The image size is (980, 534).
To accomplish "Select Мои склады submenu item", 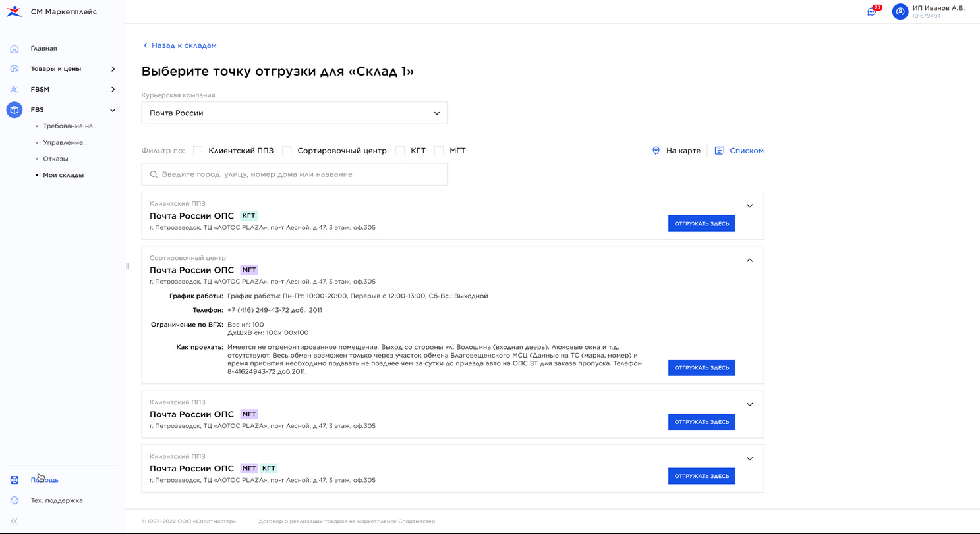I will (63, 175).
